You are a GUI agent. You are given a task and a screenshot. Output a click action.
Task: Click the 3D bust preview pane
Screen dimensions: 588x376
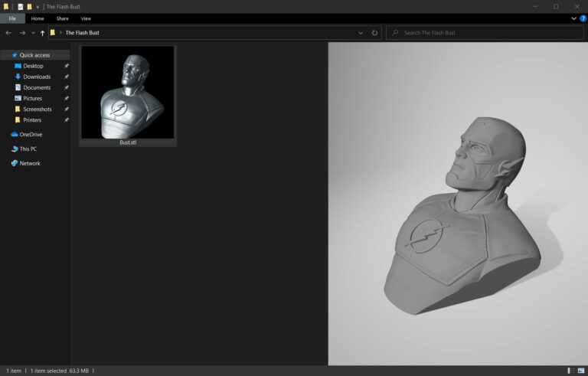458,204
